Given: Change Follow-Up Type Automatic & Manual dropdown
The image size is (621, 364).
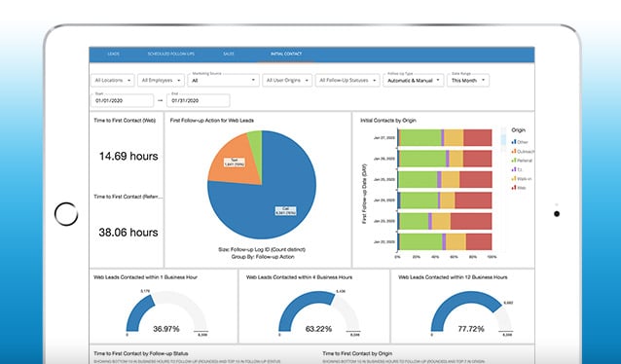Looking at the screenshot, I should click(414, 81).
